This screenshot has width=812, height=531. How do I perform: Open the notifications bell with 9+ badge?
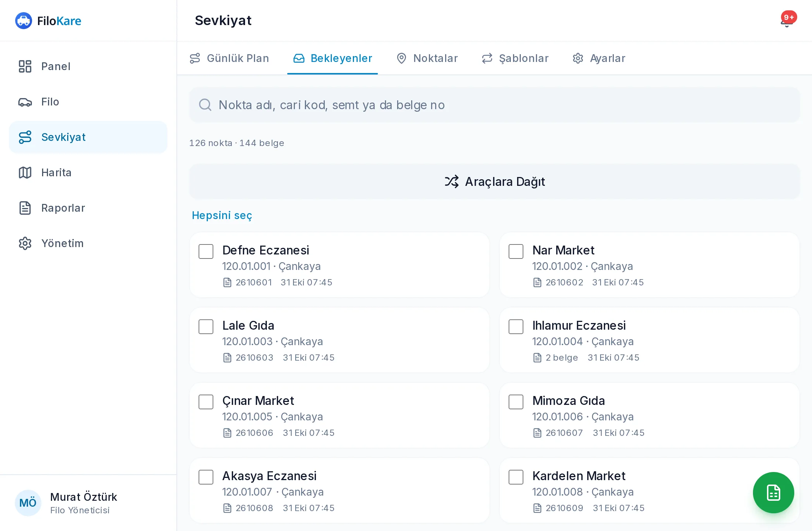(x=787, y=21)
